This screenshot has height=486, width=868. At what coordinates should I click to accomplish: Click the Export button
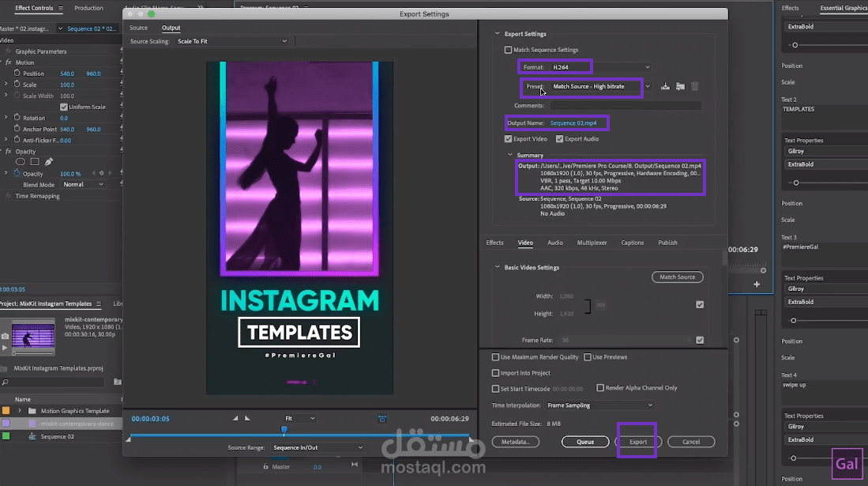click(x=638, y=442)
